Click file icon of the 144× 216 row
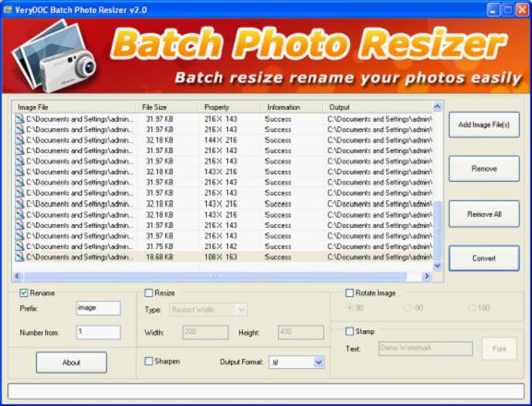Screen dimensions: 532x406 pos(19,140)
